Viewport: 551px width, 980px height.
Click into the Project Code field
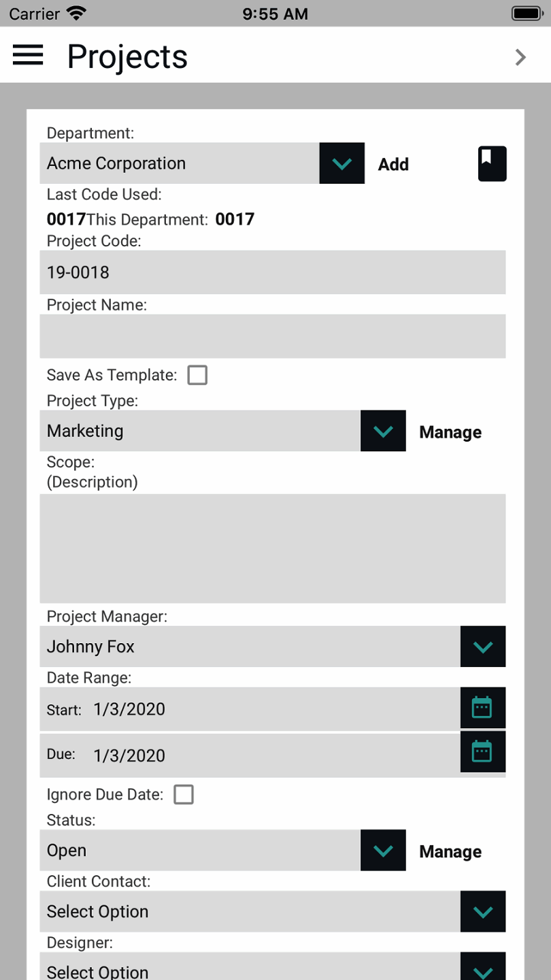click(272, 272)
